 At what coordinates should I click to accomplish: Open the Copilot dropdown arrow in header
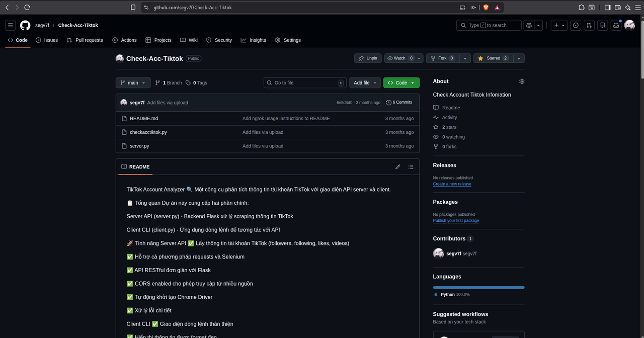tap(538, 25)
